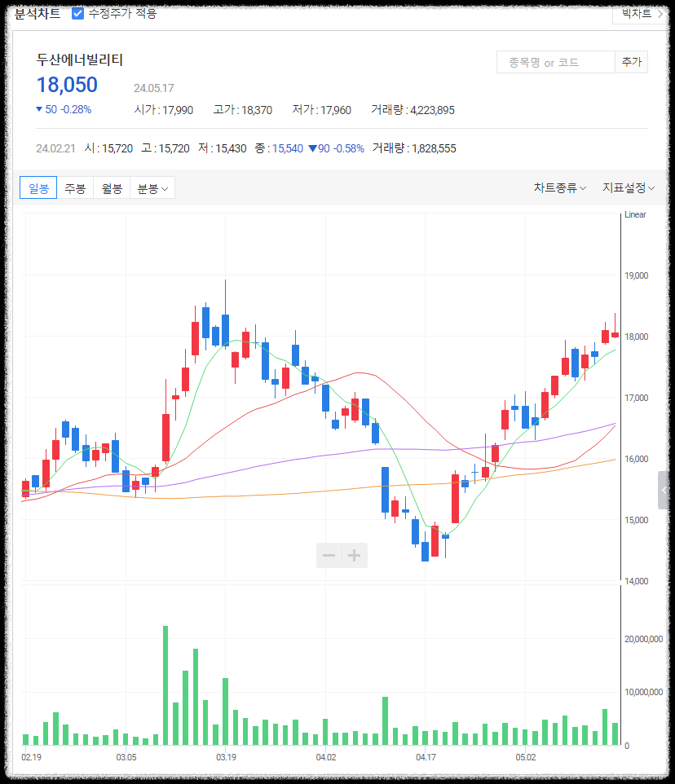Viewport: 675px width, 784px height.
Task: Click 두산에너빌리티 stock name
Action: coord(80,60)
